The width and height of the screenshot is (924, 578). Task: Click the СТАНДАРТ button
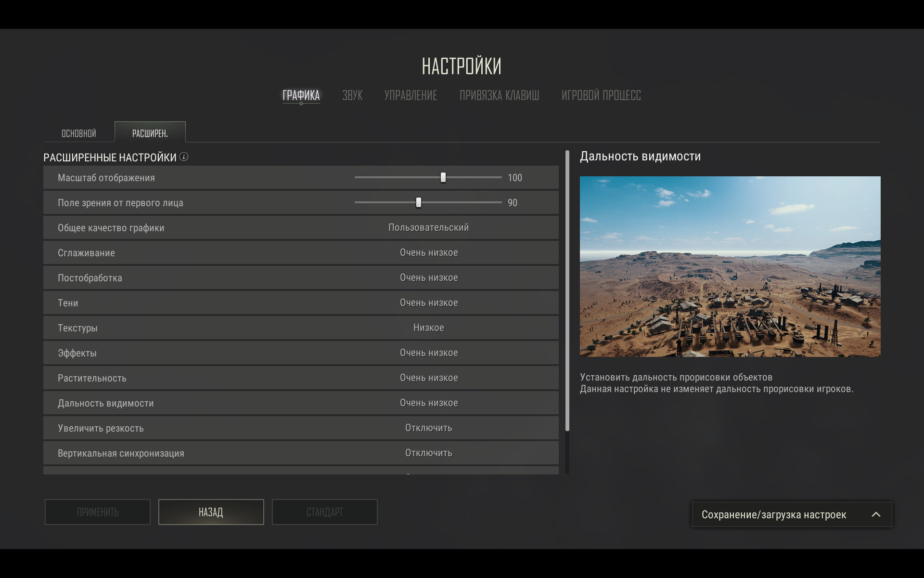(325, 512)
